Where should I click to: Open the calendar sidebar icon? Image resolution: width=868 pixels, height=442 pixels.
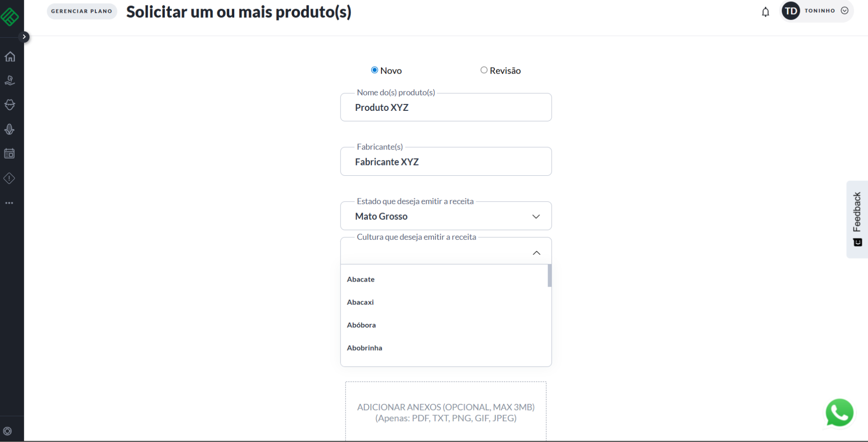pos(10,154)
